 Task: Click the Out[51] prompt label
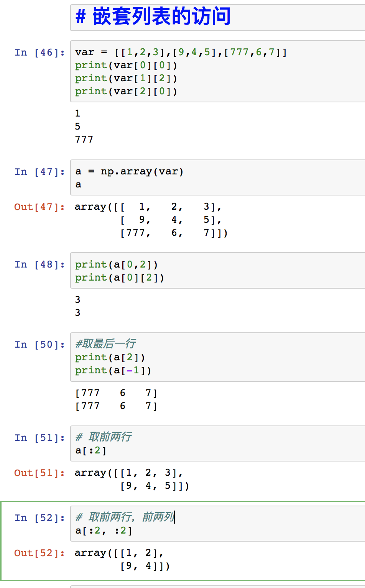point(39,473)
